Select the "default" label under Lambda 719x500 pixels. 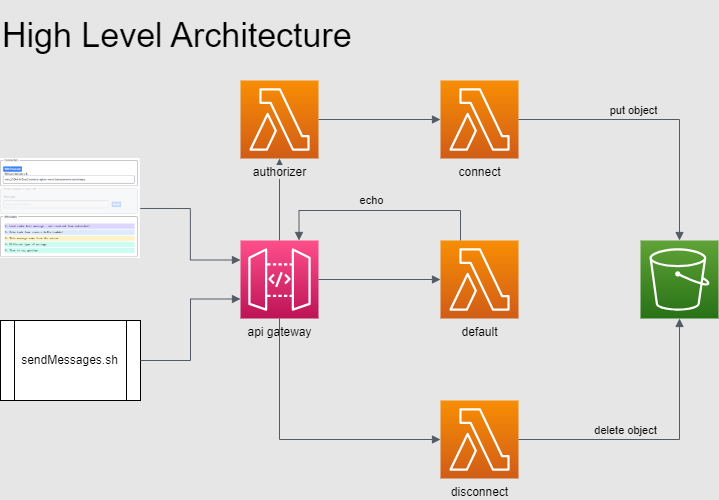(x=479, y=332)
